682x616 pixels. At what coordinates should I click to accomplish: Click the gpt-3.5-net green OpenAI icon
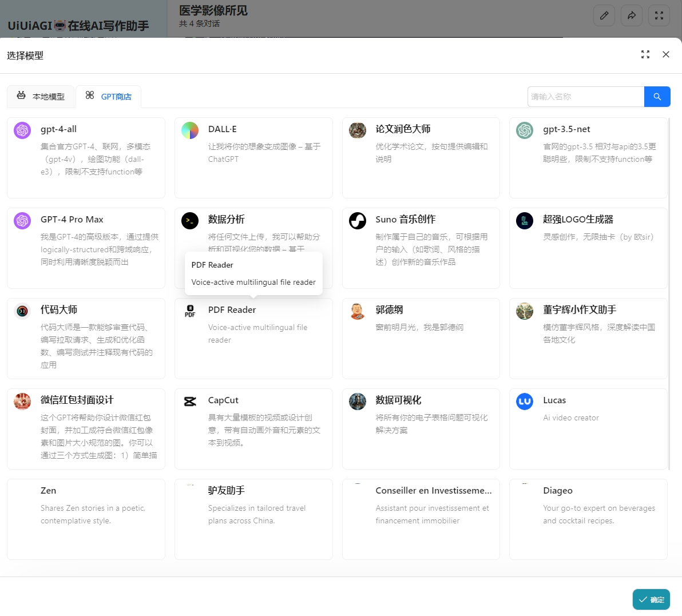click(525, 130)
